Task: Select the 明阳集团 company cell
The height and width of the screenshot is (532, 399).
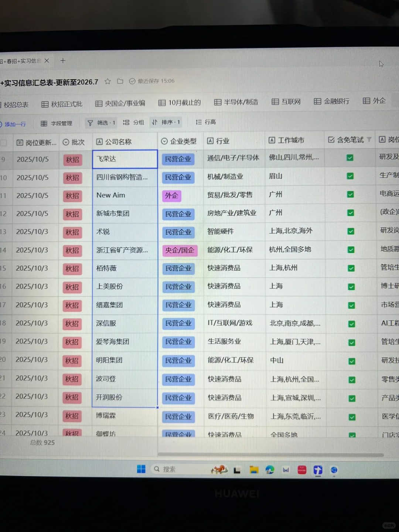Action: point(125,360)
